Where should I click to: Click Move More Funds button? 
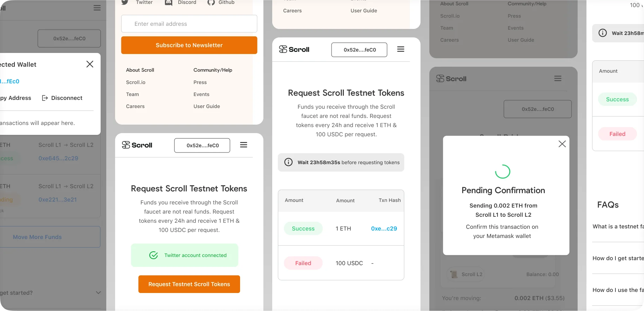click(50, 237)
